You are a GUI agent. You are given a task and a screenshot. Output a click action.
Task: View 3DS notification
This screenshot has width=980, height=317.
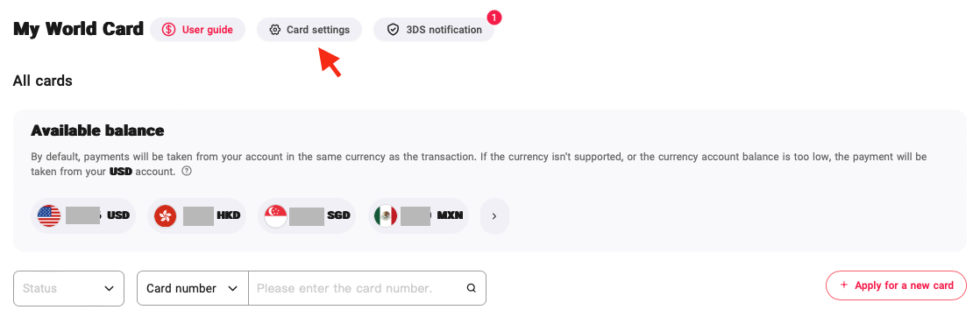tap(434, 29)
